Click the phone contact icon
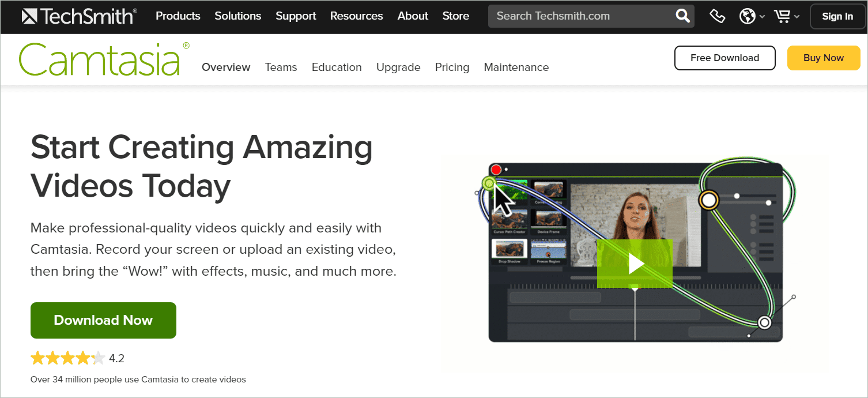This screenshot has height=398, width=868. 717,16
